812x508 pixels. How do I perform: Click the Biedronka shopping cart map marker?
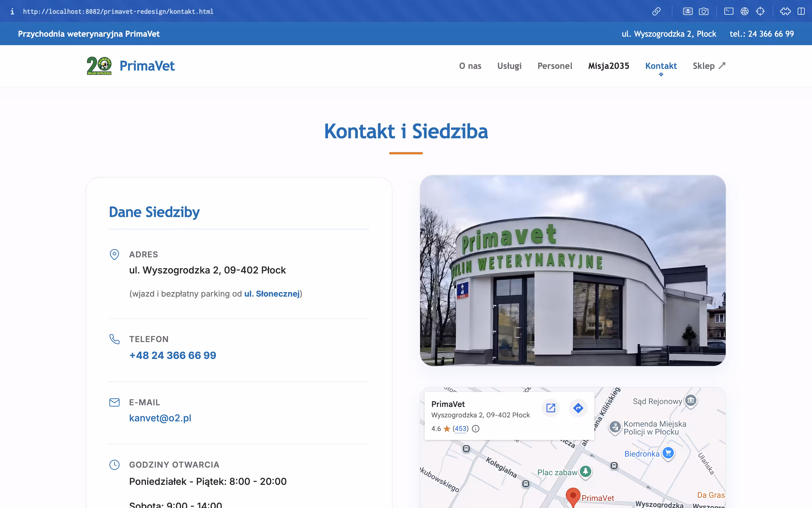pyautogui.click(x=668, y=453)
